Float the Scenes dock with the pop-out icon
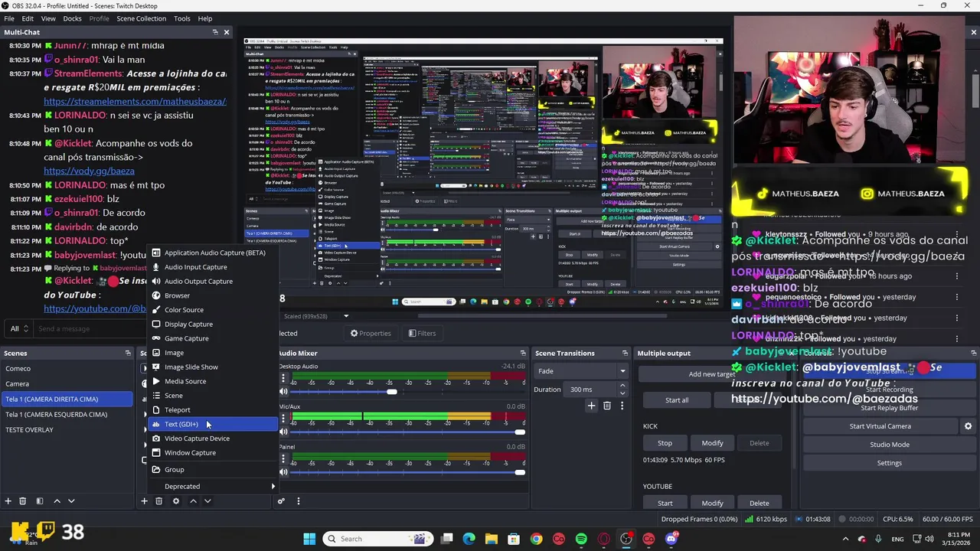 (x=128, y=353)
